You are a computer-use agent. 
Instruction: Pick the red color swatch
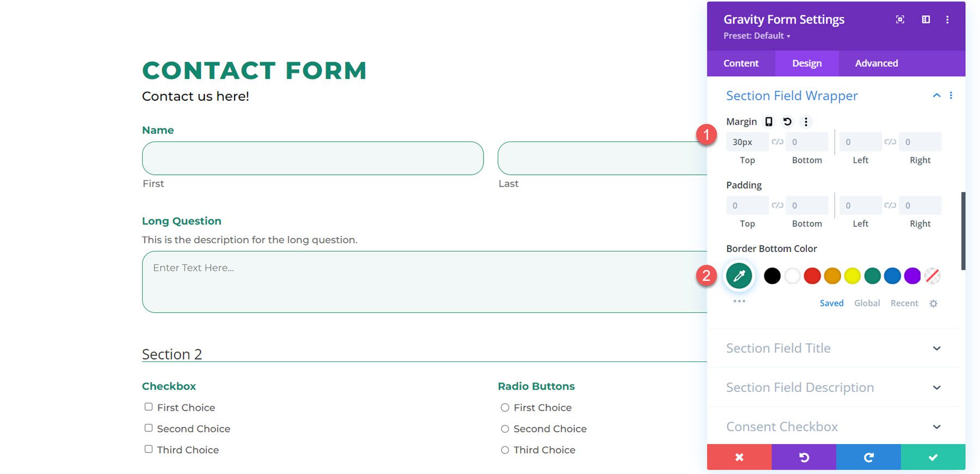click(812, 276)
